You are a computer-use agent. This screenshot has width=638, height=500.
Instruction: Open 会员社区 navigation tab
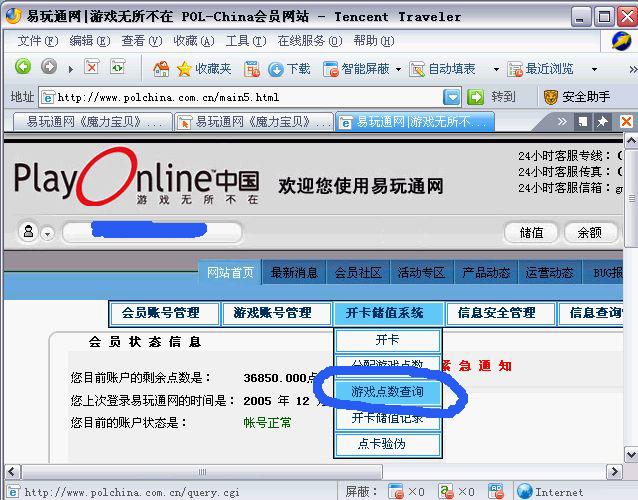(x=358, y=272)
